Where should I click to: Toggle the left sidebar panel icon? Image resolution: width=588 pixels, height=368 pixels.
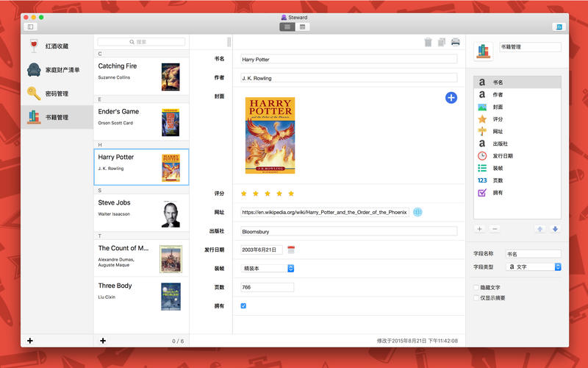30,26
